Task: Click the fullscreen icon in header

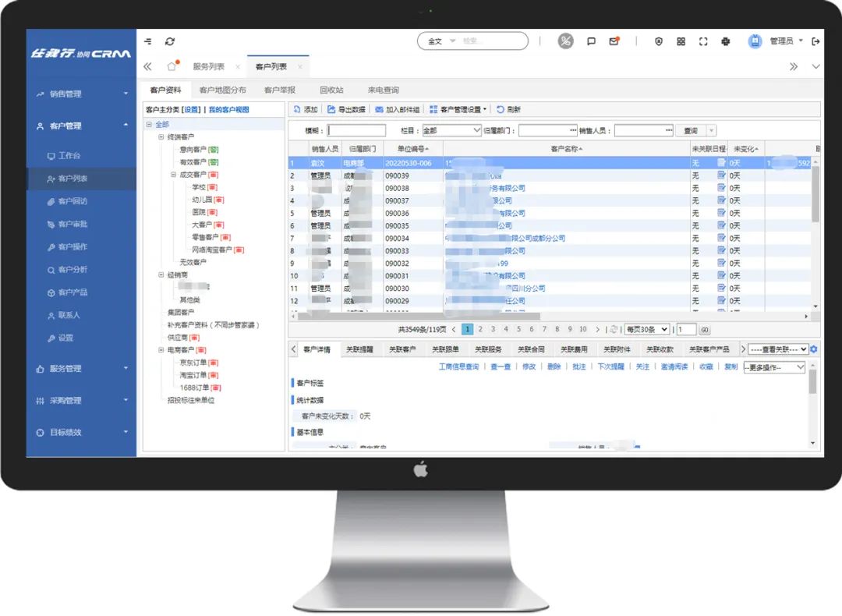Action: (x=703, y=42)
